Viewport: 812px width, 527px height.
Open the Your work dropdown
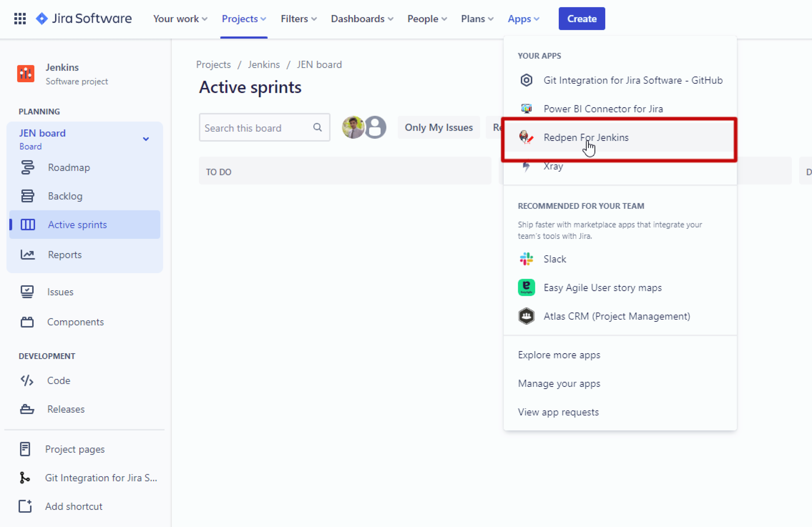[180, 19]
